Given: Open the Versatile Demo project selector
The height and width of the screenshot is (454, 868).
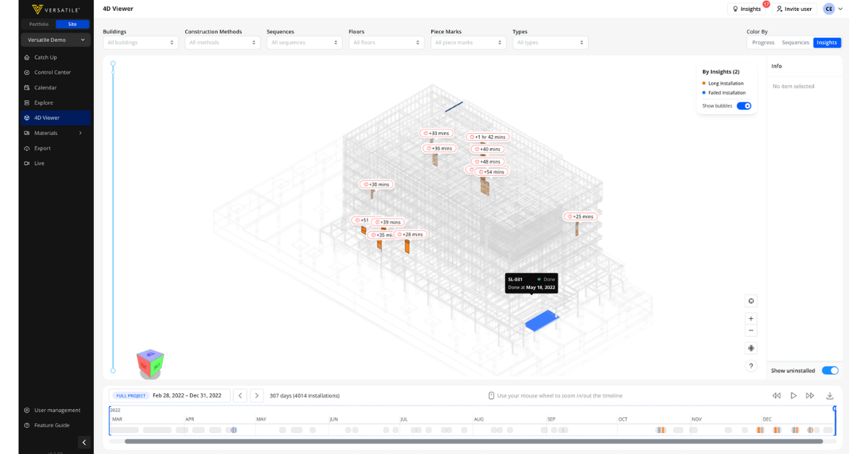Looking at the screenshot, I should point(56,40).
